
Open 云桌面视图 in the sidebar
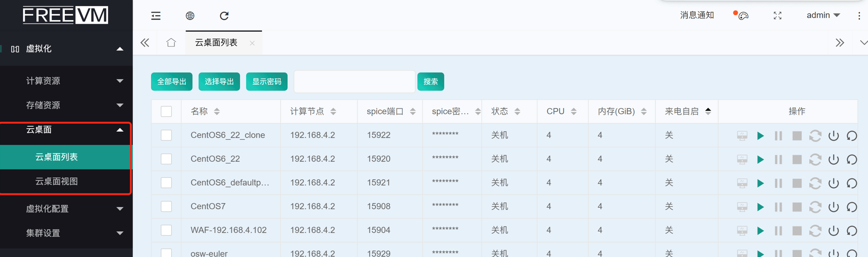coord(57,181)
